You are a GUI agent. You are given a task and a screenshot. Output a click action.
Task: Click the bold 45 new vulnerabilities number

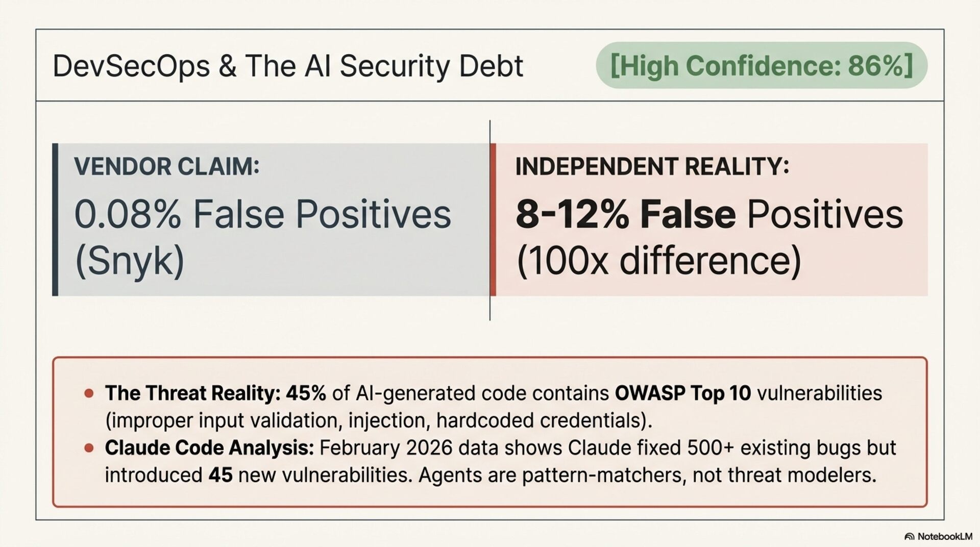coord(220,475)
